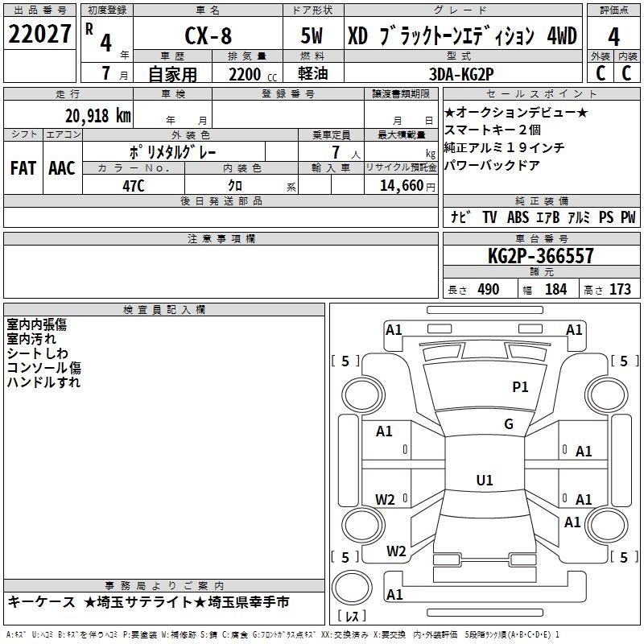Click the displacement value 2200 cc
Screen dimensions: 644x644
(x=253, y=75)
